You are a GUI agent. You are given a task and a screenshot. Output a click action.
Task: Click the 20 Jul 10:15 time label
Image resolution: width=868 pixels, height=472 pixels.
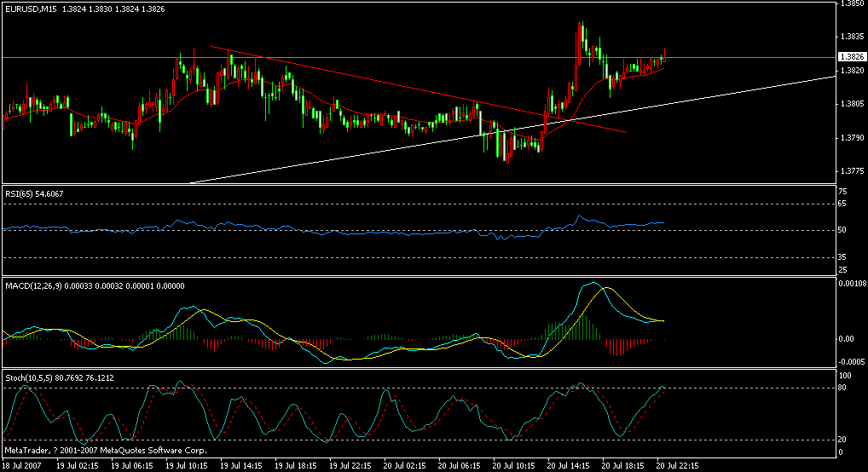tap(513, 466)
